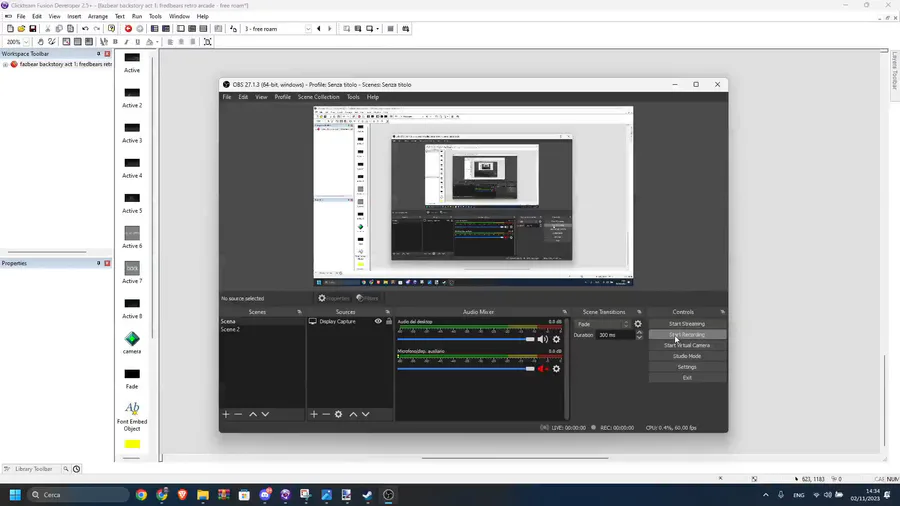
Task: Go to previous frame arrow in Fusion
Action: tap(319, 29)
